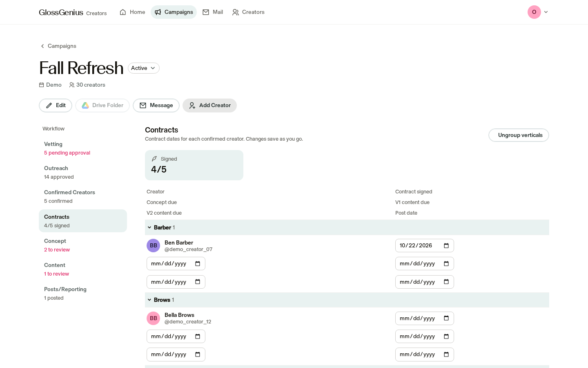
Task: Switch to the Content workflow step
Action: (83, 269)
